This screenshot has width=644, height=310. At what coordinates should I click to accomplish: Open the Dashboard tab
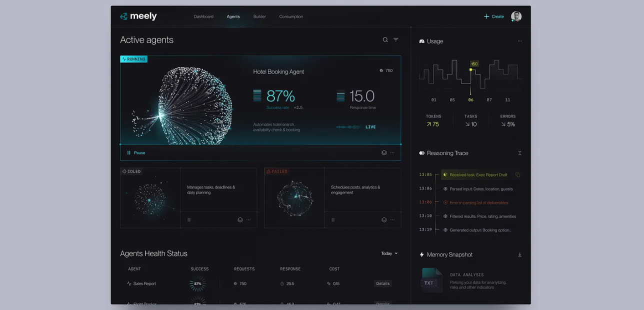203,16
